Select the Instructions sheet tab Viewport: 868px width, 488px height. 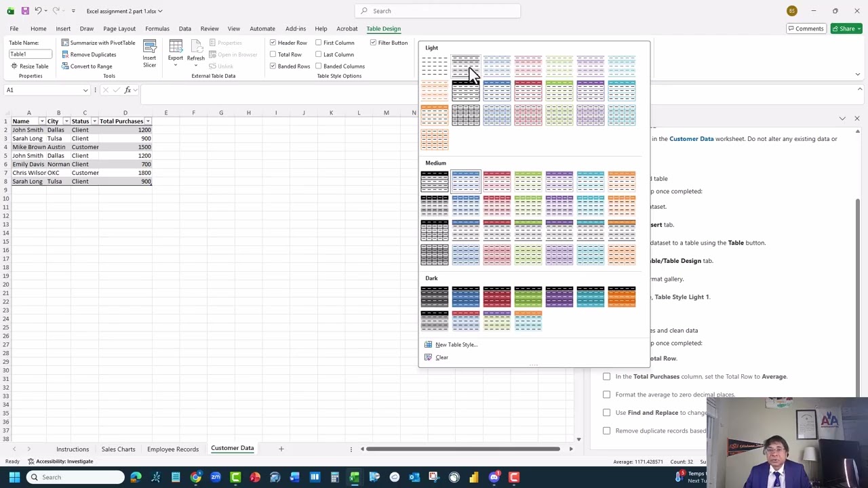(73, 449)
